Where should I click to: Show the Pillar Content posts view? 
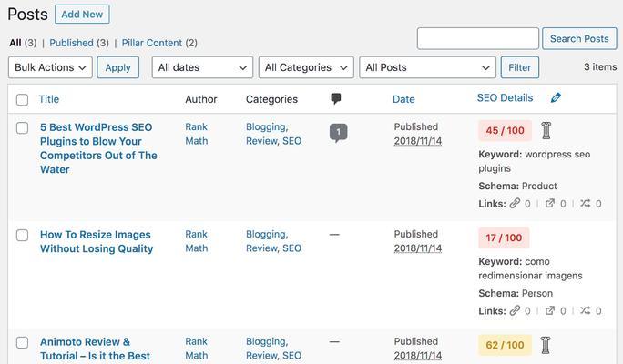pos(152,43)
